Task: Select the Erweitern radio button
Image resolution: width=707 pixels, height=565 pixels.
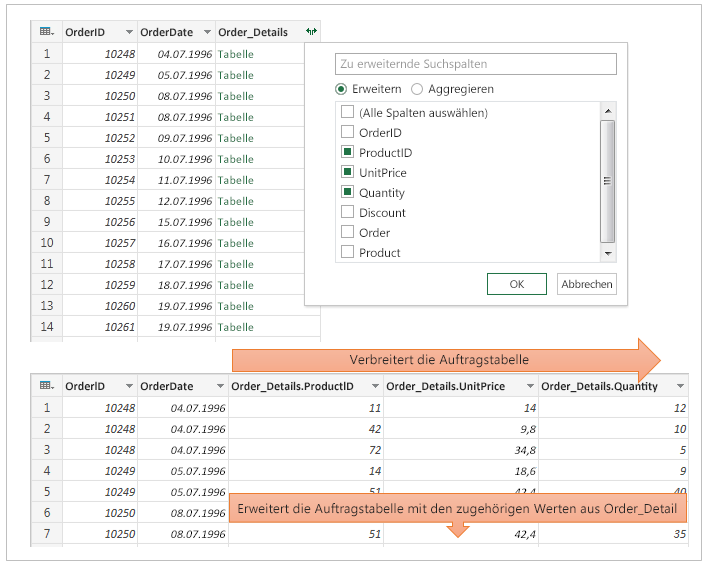Action: pos(341,89)
